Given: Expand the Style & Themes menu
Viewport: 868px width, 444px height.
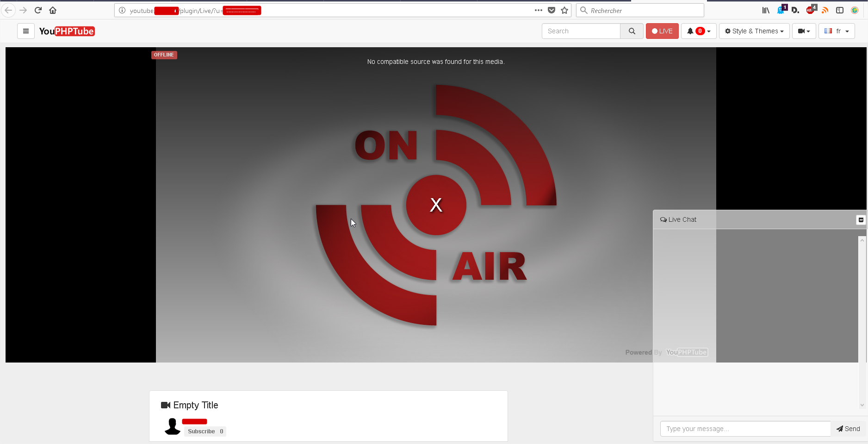Looking at the screenshot, I should coord(754,31).
